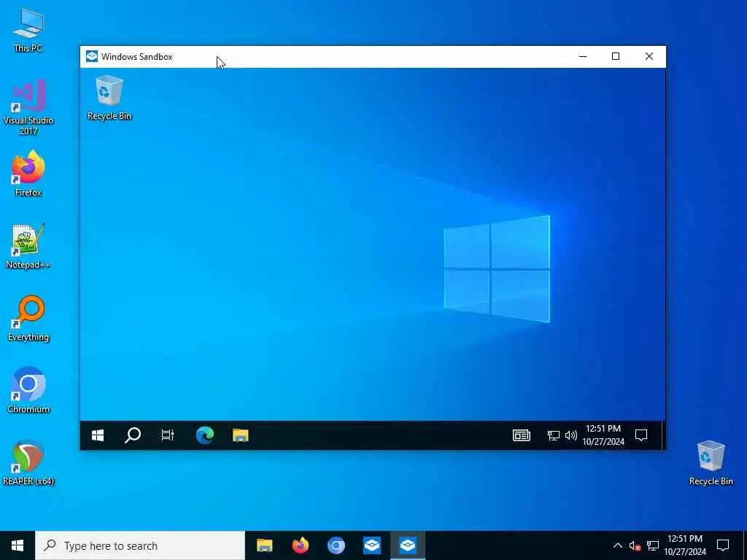
Task: Open host clock and calendar flyout
Action: (x=685, y=545)
